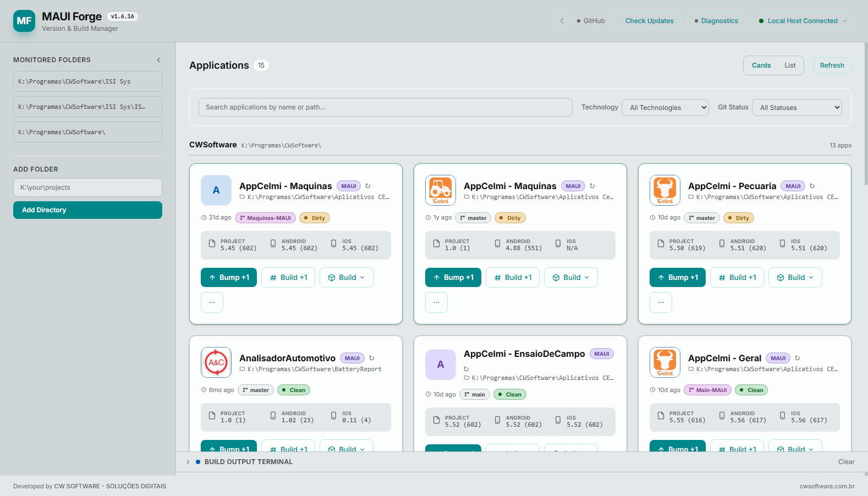Build +1 on Maquinas card updated 1y ago
Image resolution: width=868 pixels, height=496 pixels.
[x=513, y=277]
